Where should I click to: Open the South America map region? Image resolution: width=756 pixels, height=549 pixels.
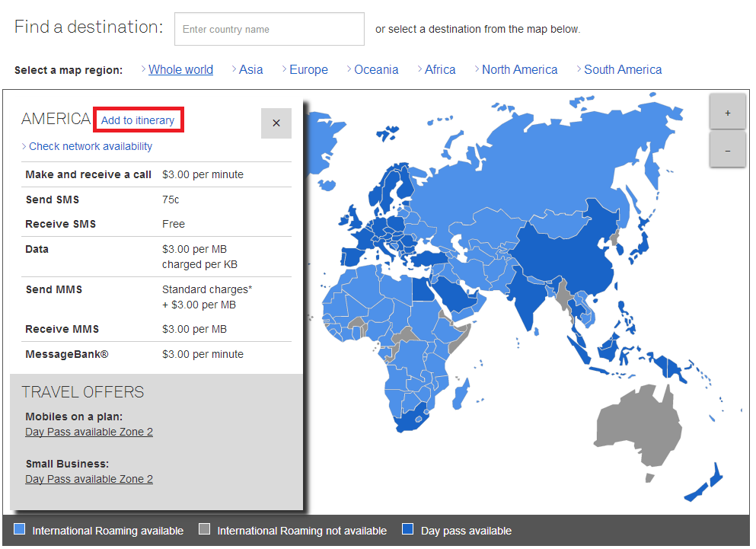coord(622,69)
